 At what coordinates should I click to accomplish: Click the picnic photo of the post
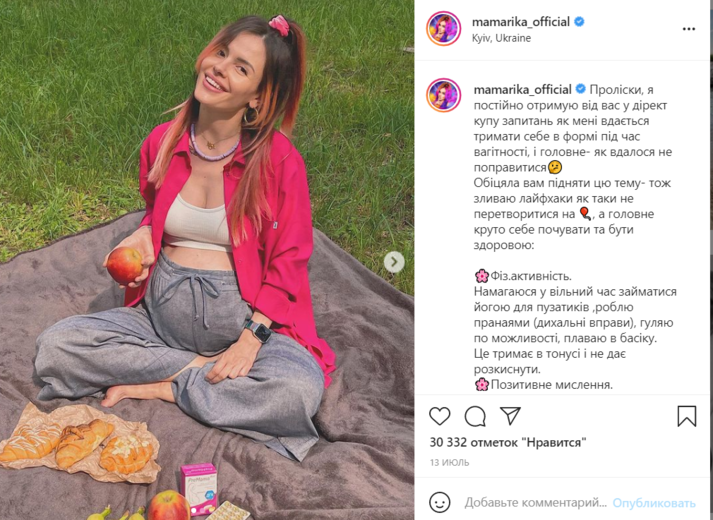click(207, 260)
